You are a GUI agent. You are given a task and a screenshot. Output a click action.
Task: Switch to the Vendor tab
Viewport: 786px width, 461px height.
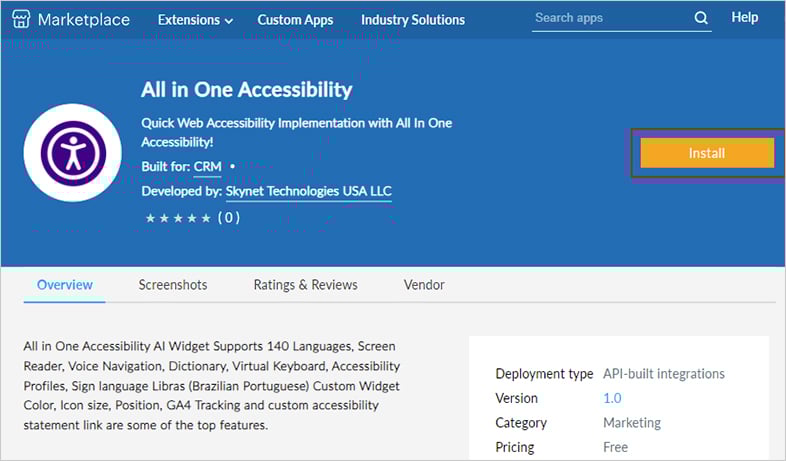(424, 285)
